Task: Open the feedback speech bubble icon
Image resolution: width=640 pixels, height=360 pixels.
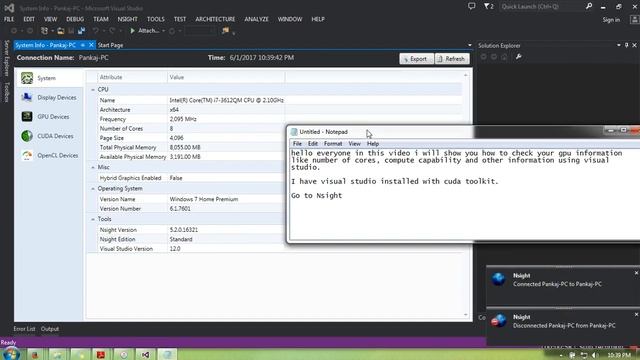Action: pos(471,7)
